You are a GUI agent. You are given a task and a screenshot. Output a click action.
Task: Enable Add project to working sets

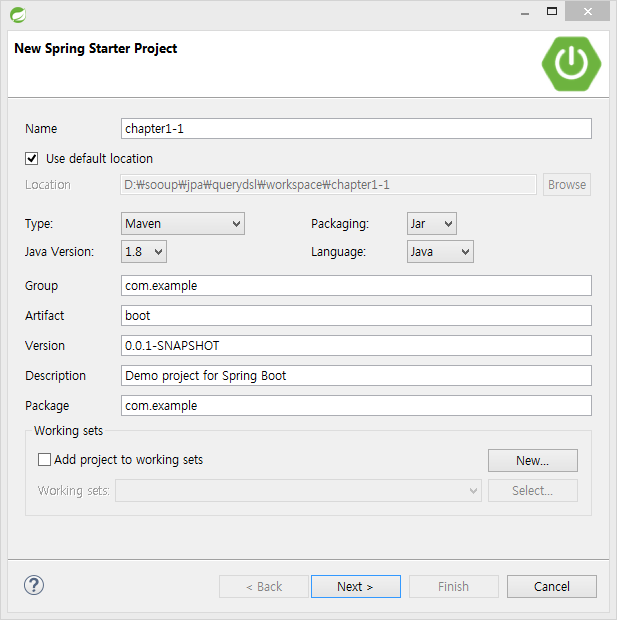(44, 459)
